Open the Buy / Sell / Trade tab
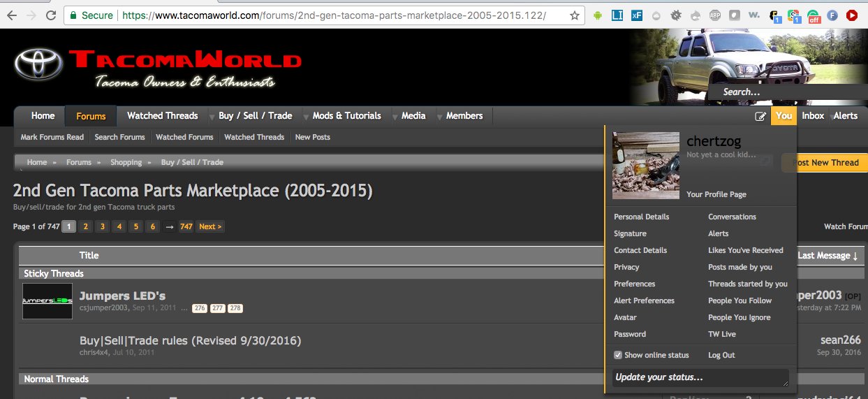The height and width of the screenshot is (399, 868). (255, 116)
